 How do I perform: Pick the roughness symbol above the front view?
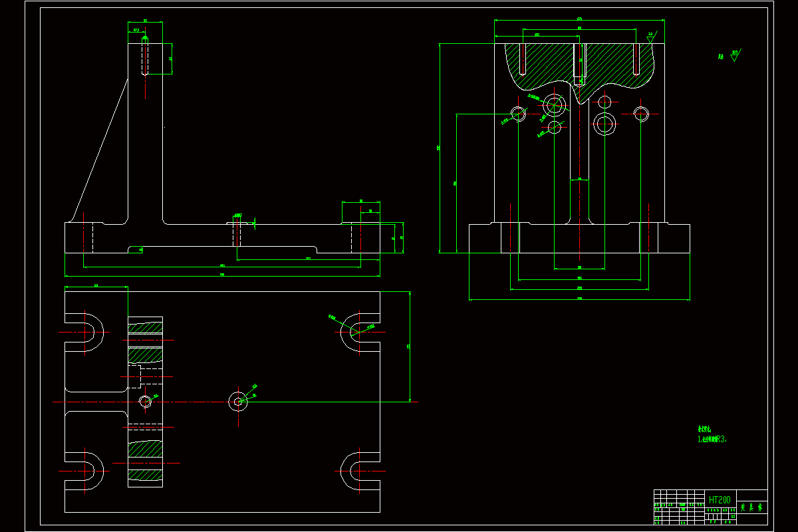click(651, 37)
